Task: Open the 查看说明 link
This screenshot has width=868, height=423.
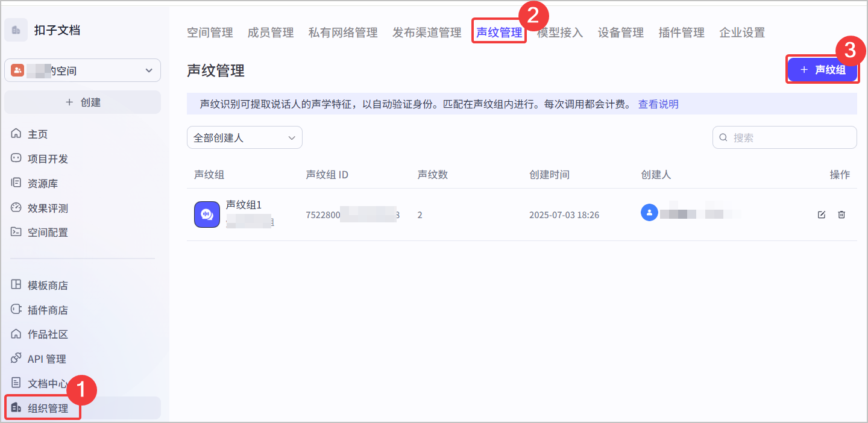Action: point(658,104)
